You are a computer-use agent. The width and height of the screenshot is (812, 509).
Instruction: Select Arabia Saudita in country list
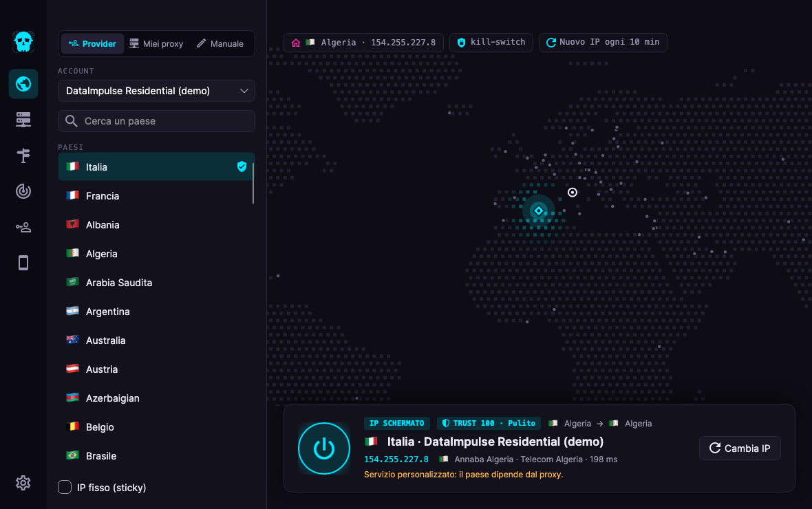tap(156, 283)
